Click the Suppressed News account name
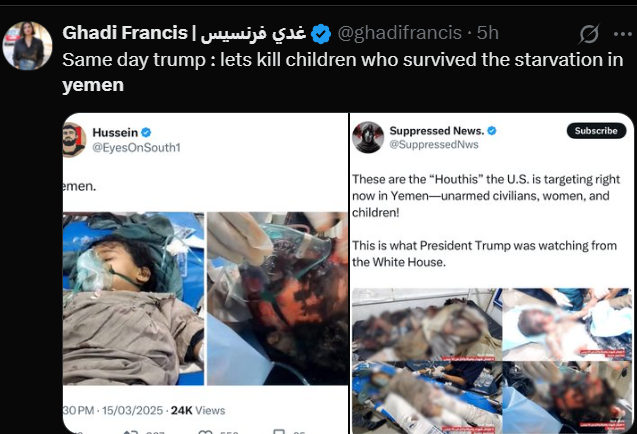The height and width of the screenshot is (434, 637). 437,130
